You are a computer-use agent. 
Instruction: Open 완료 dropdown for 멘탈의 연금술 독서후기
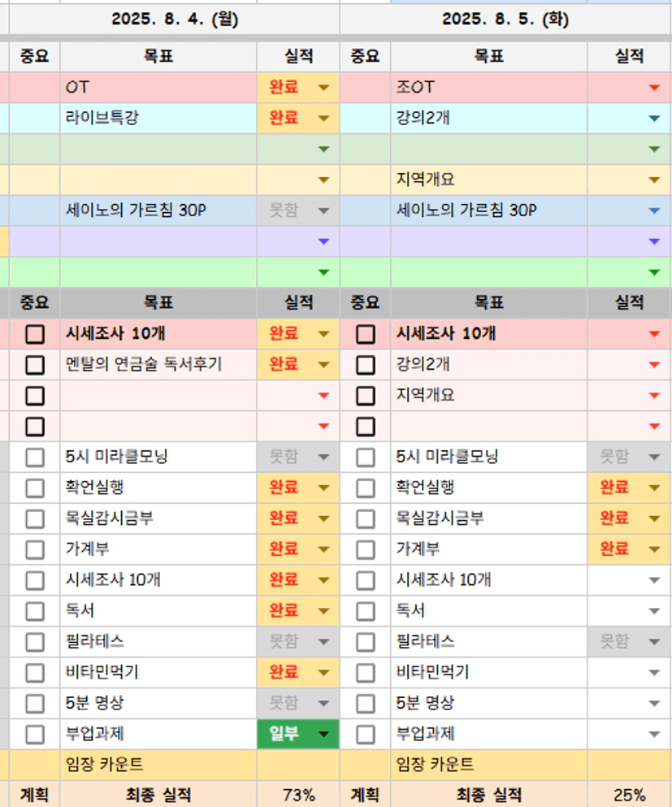coord(323,365)
